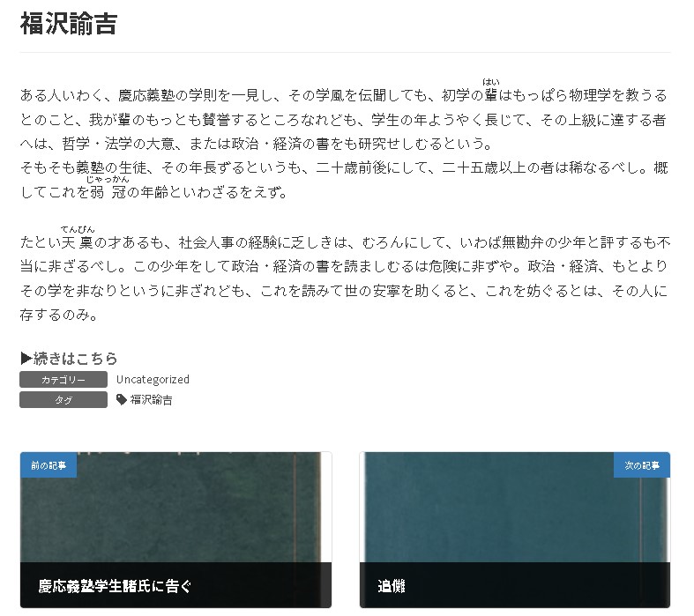The image size is (694, 616).
Task: Click the blue 前の記事 badge
Action: point(48,465)
